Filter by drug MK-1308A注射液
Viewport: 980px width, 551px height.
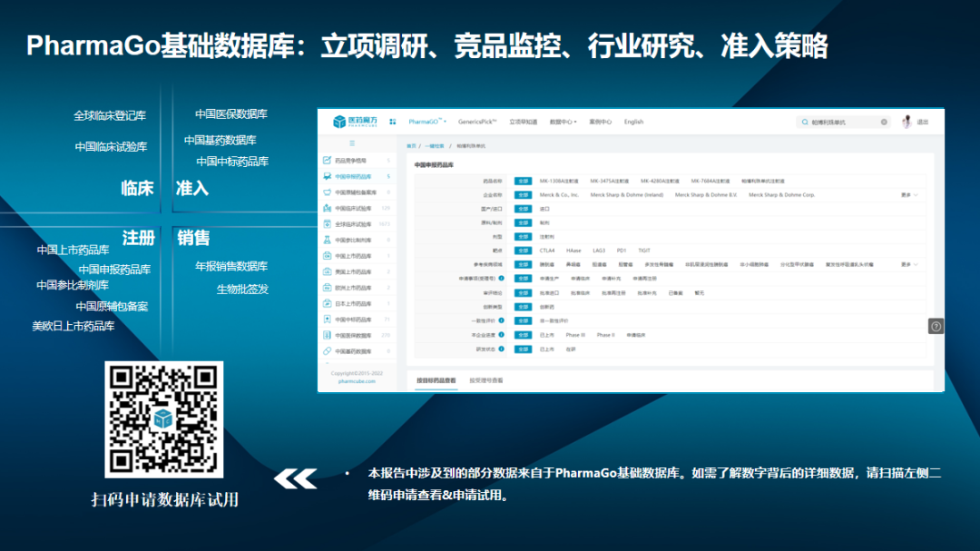point(559,182)
